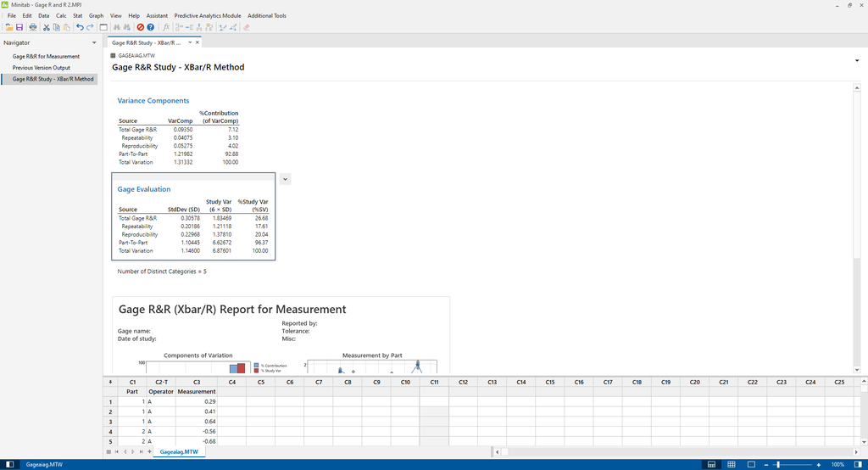Open the output pane menu arrow at right

point(856,60)
